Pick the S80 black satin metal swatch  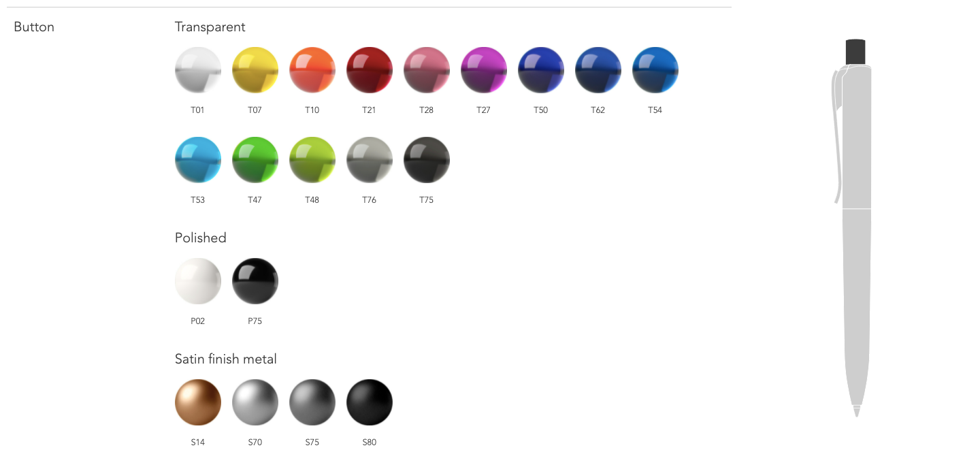click(x=370, y=402)
